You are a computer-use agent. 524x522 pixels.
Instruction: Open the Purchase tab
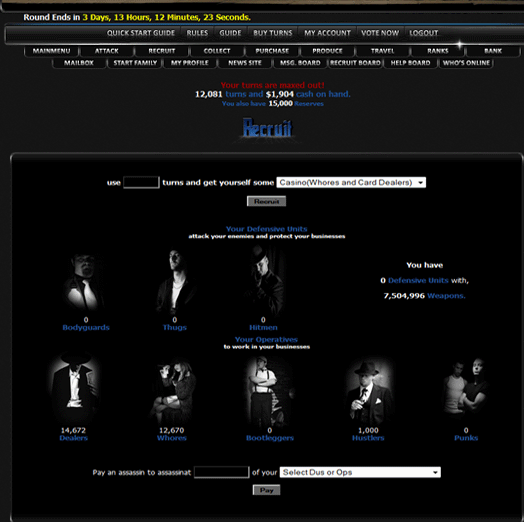click(272, 51)
